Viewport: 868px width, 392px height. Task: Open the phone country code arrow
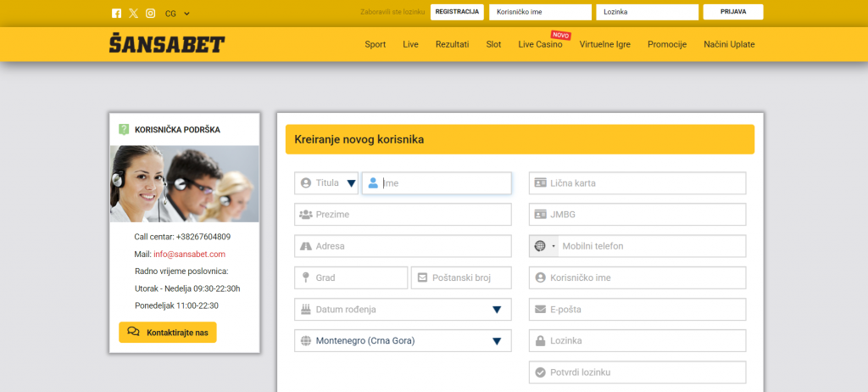554,246
